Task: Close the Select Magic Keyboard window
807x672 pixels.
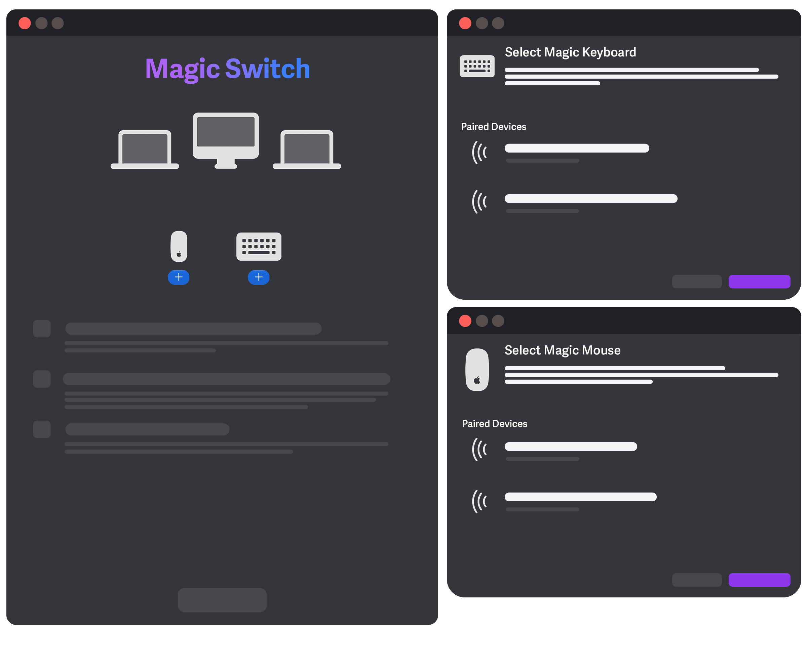Action: click(x=465, y=23)
